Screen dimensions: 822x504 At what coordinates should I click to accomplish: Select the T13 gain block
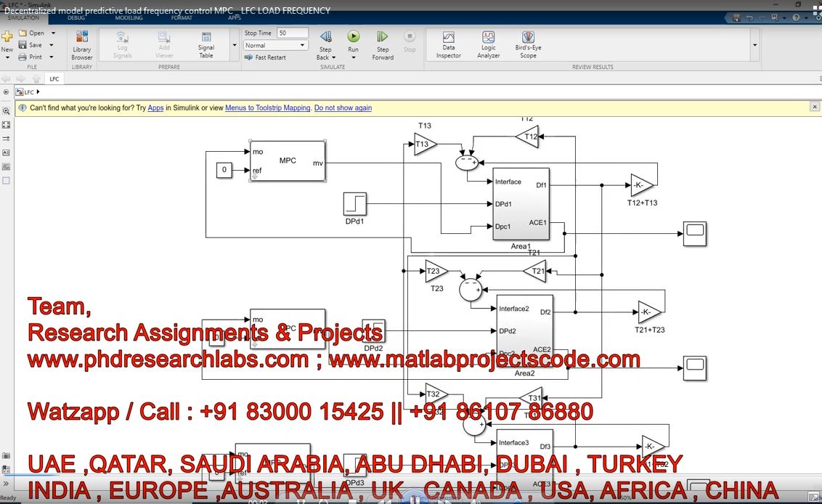click(425, 145)
